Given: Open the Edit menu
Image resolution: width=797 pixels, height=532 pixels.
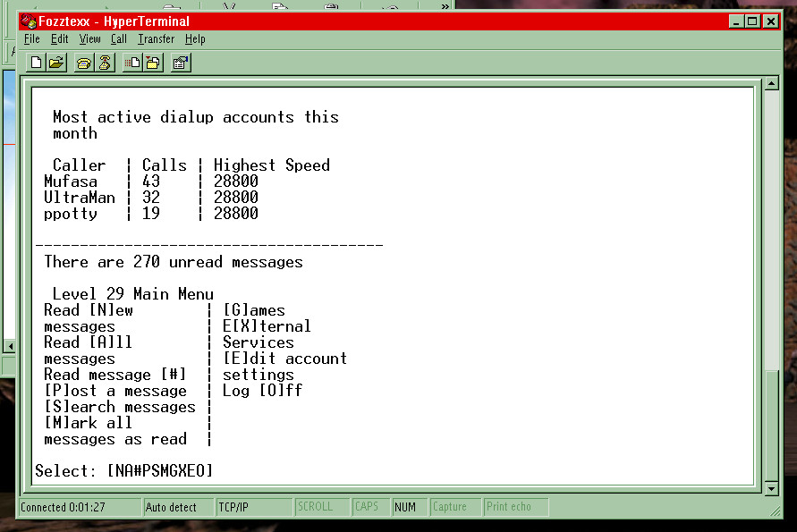Looking at the screenshot, I should [x=60, y=39].
